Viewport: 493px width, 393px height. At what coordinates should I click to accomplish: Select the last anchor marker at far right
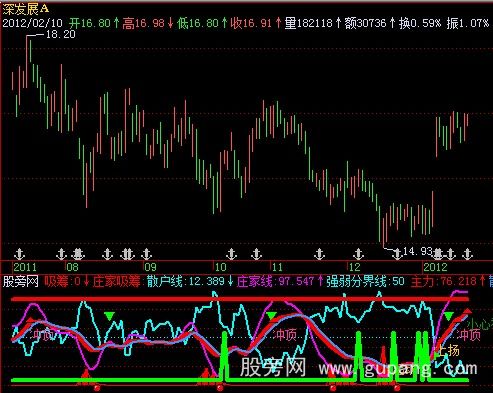(x=467, y=254)
